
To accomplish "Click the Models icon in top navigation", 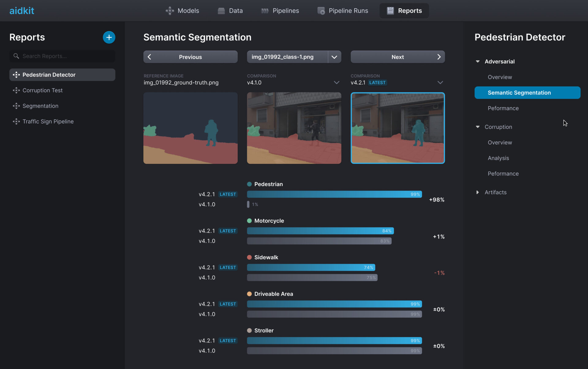I will coord(170,11).
